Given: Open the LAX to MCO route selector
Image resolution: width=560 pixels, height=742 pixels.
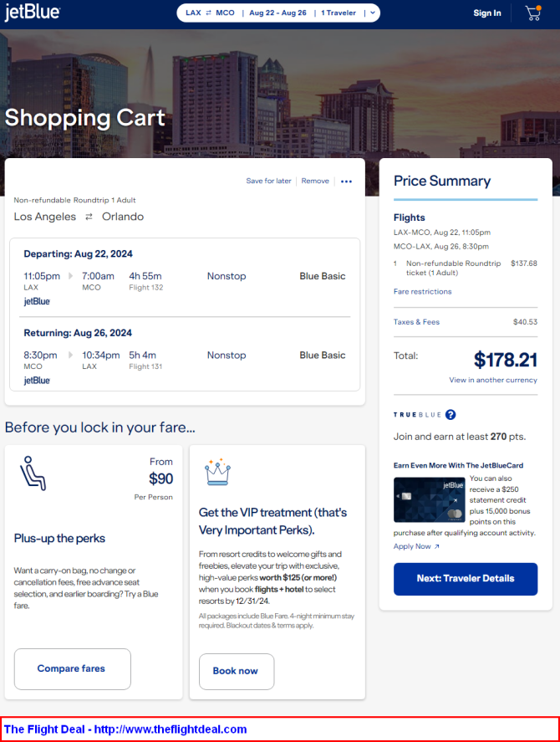Looking at the screenshot, I should pyautogui.click(x=210, y=13).
